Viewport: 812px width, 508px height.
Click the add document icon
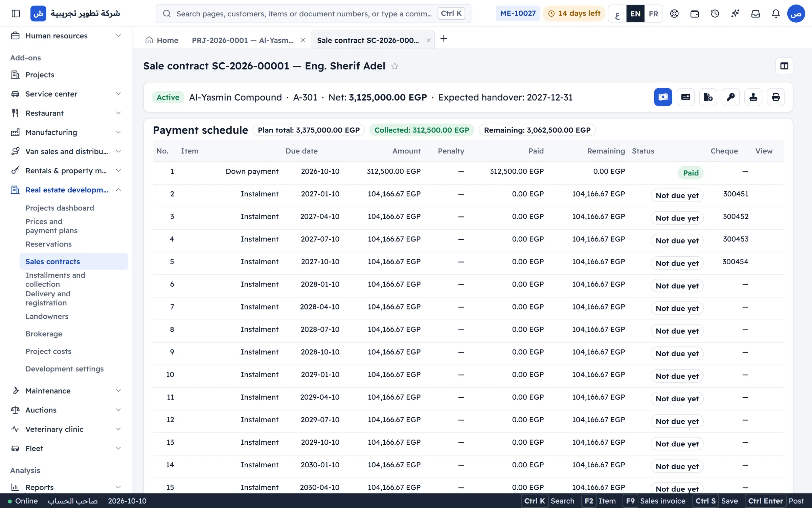tap(708, 97)
